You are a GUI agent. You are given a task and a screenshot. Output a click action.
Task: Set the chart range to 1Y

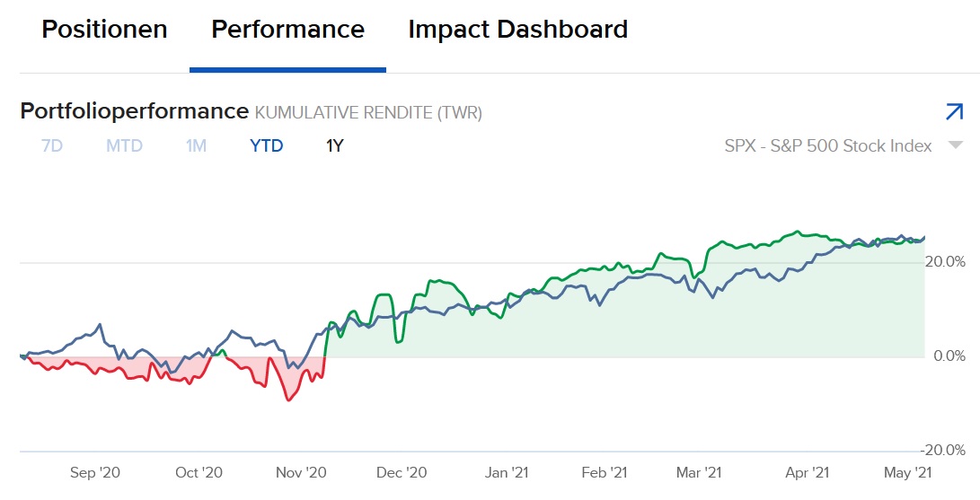coord(334,145)
